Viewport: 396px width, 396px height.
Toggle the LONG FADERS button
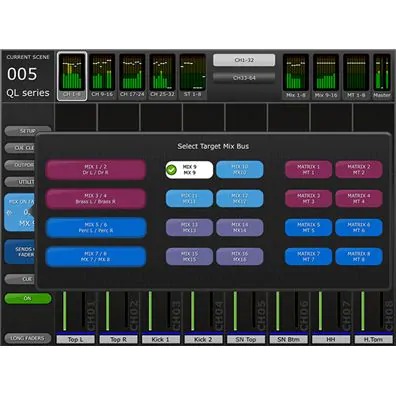(x=28, y=338)
